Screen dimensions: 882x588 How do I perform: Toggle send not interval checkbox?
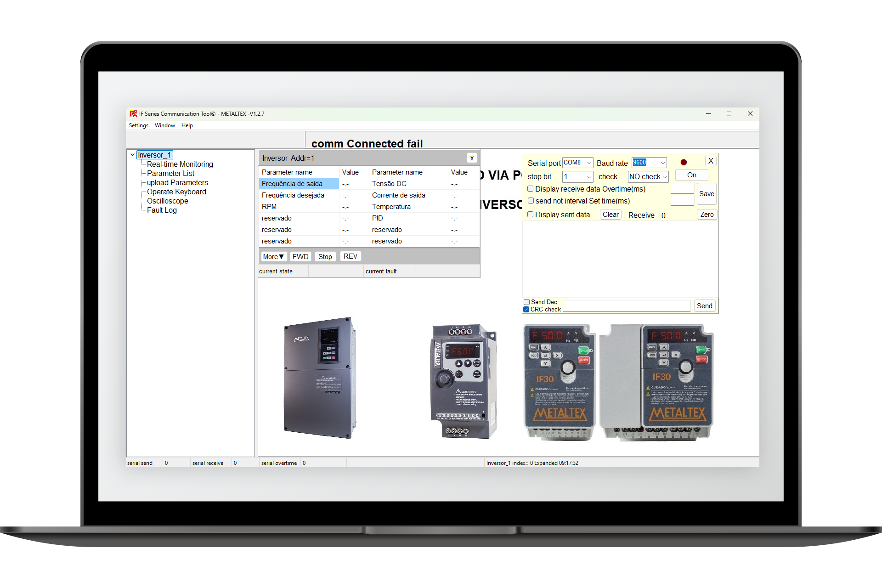531,201
